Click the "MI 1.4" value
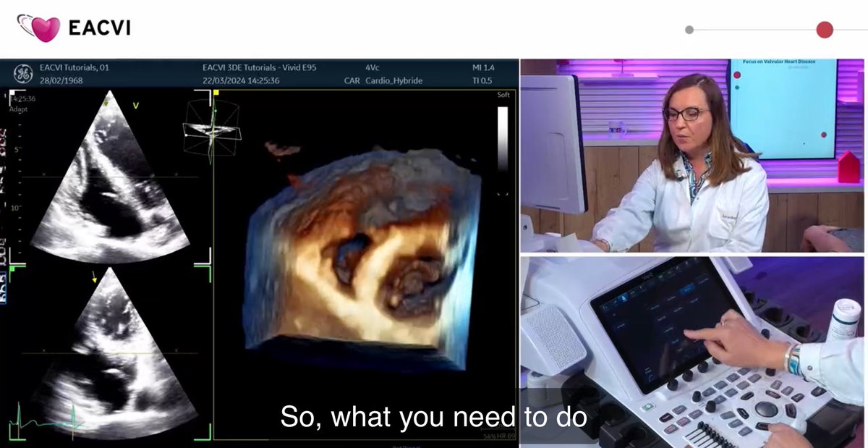The width and height of the screenshot is (868, 448). coord(482,67)
